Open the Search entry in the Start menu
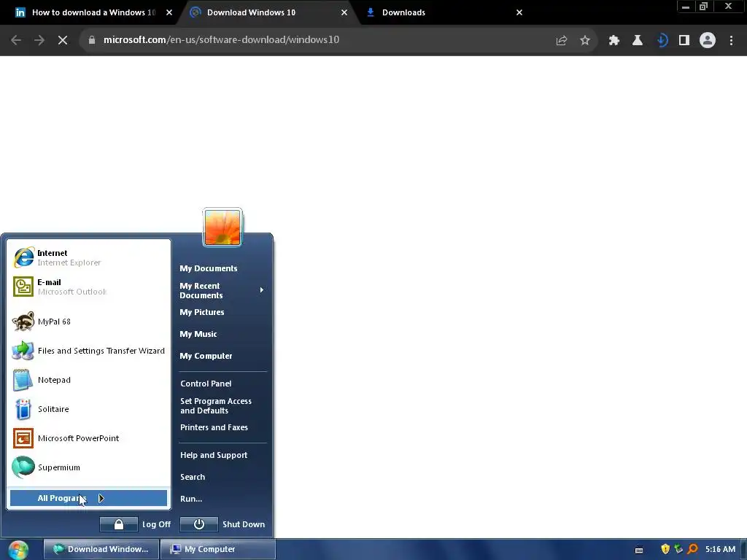Viewport: 747px width, 560px height. click(x=193, y=477)
